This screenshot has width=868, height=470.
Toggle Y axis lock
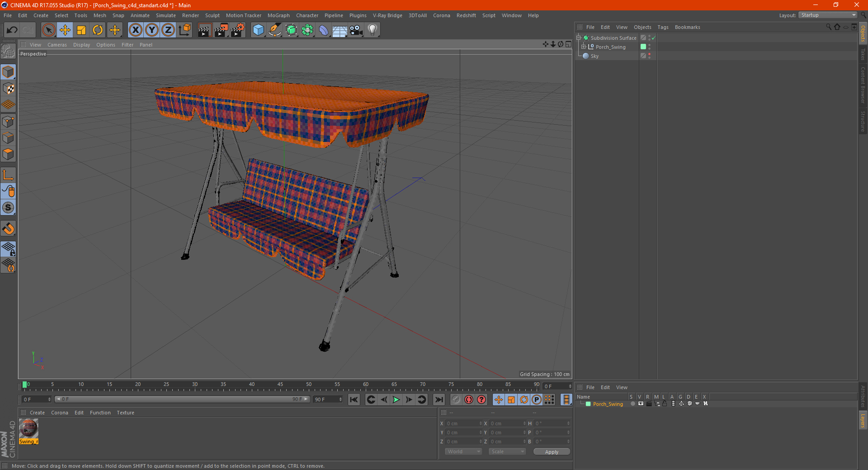pyautogui.click(x=152, y=30)
